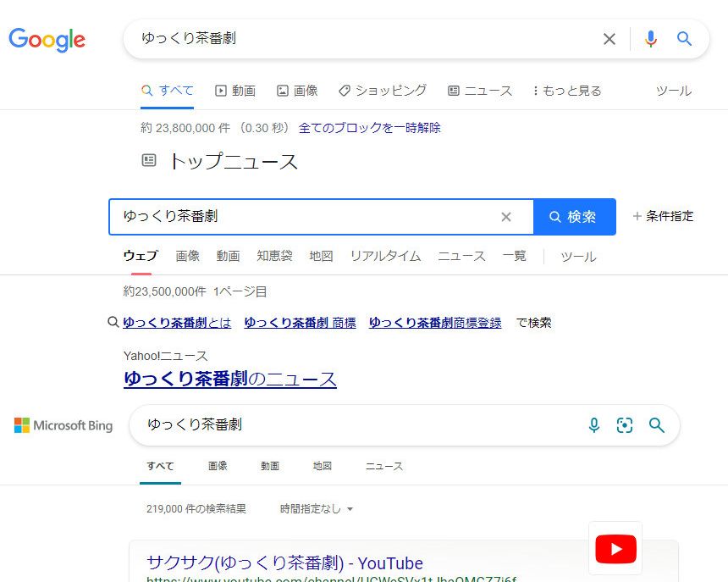Screen dimensions: 728x582
Task: Click 全てのブロックを一時解除 link
Action: pos(369,128)
